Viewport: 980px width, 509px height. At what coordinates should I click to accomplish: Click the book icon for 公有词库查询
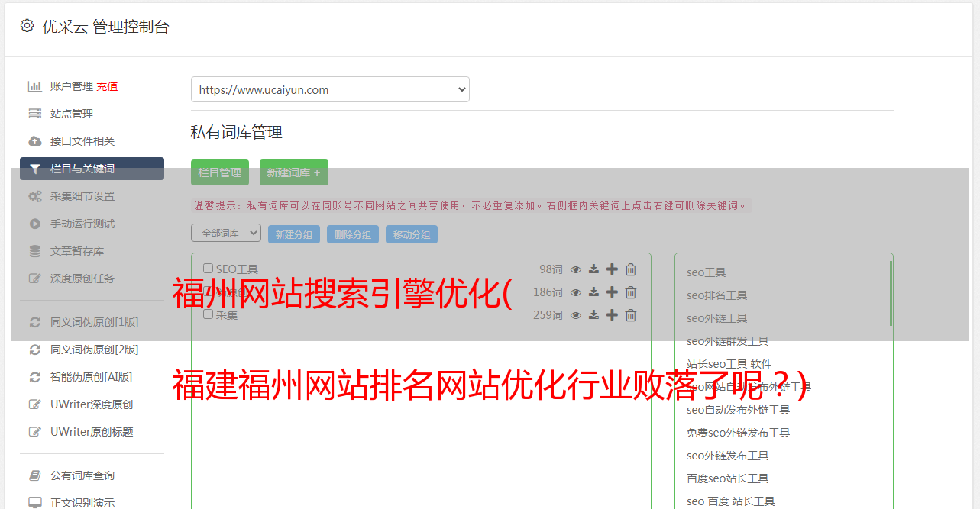34,475
